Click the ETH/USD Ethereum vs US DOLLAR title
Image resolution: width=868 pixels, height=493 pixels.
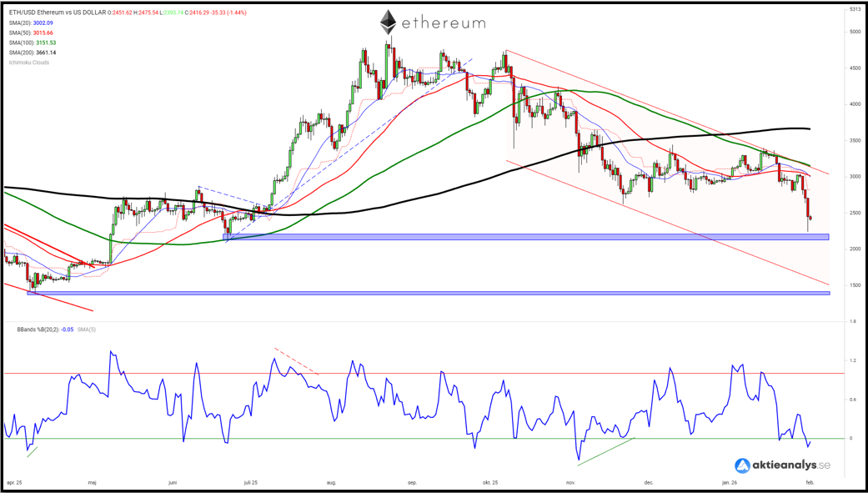pyautogui.click(x=58, y=13)
